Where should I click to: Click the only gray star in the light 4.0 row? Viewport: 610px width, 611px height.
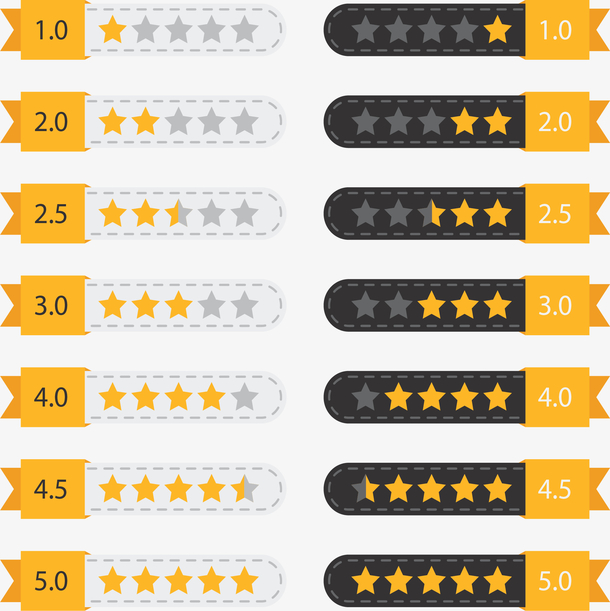pos(244,397)
